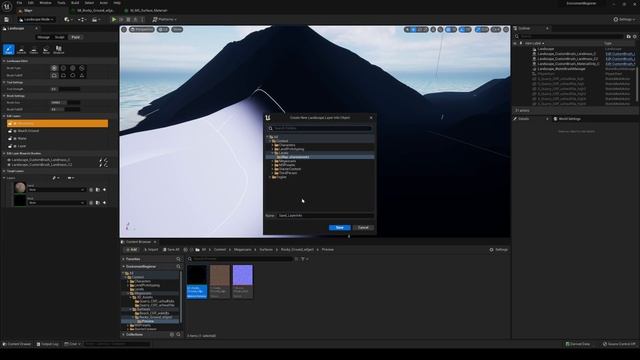This screenshot has width=640, height=360.
Task: Click the Save All button
Action: click(171, 249)
